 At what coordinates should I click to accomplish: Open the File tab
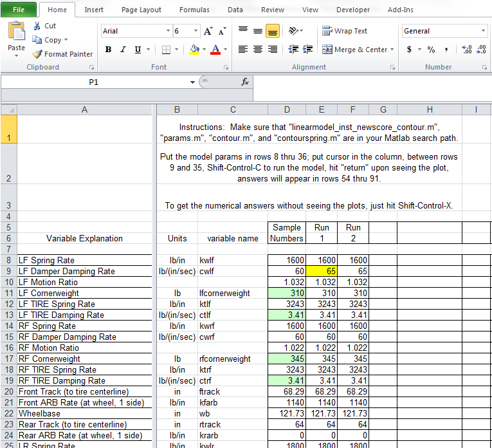pos(19,10)
